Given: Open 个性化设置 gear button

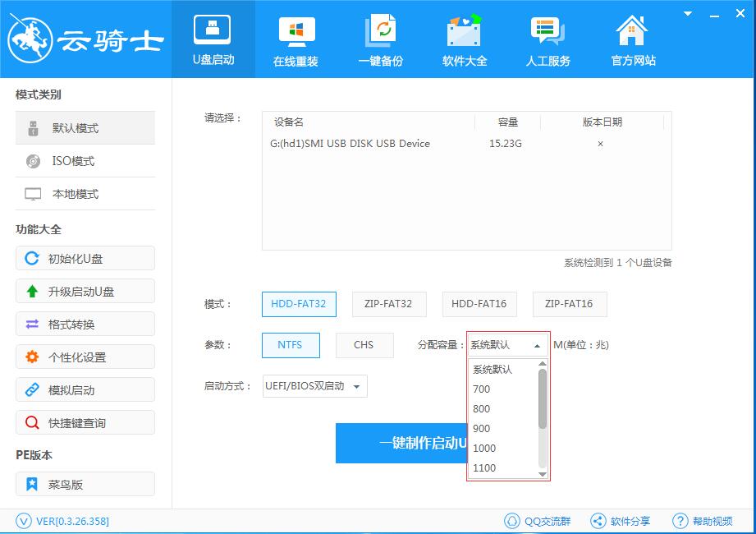Looking at the screenshot, I should pyautogui.click(x=85, y=357).
